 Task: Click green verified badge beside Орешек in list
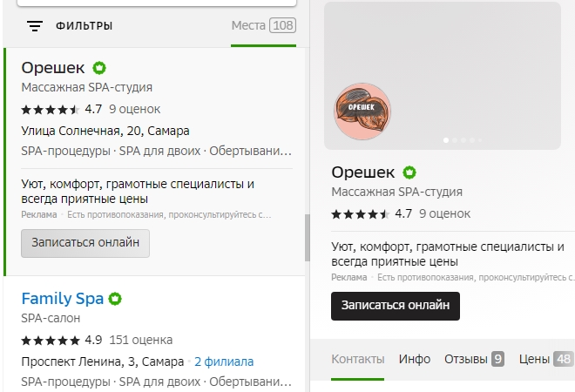(x=99, y=67)
